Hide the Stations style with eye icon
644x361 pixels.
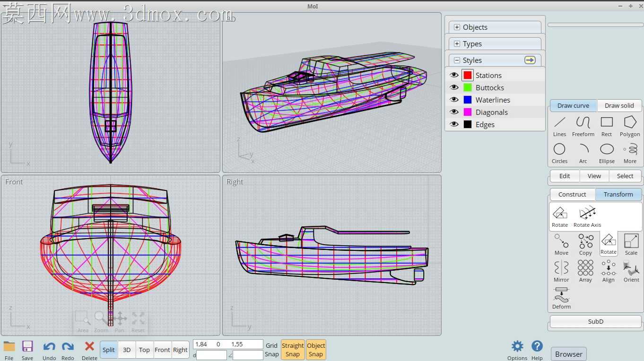pos(454,75)
